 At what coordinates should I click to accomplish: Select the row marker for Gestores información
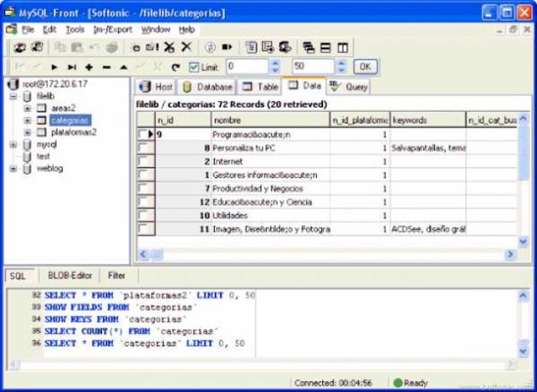(x=145, y=175)
